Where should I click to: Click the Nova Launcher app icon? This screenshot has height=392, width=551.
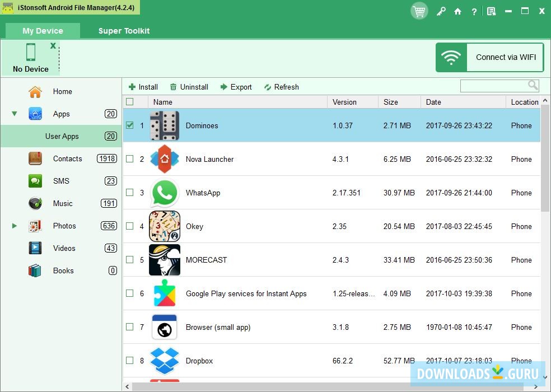[165, 159]
